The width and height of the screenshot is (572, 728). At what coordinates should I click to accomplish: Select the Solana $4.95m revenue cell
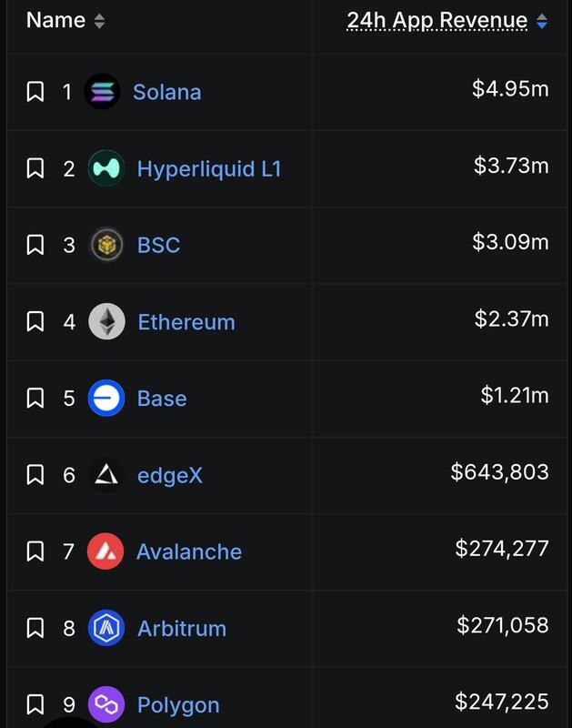click(510, 89)
